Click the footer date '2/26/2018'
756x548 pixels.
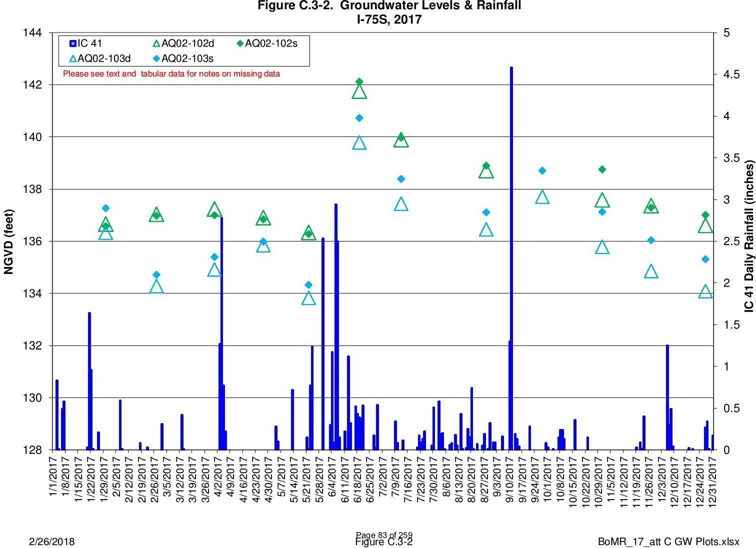pos(52,542)
